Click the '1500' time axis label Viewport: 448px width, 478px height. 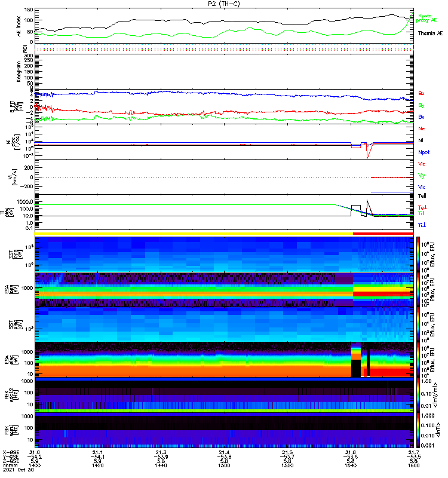[224, 465]
